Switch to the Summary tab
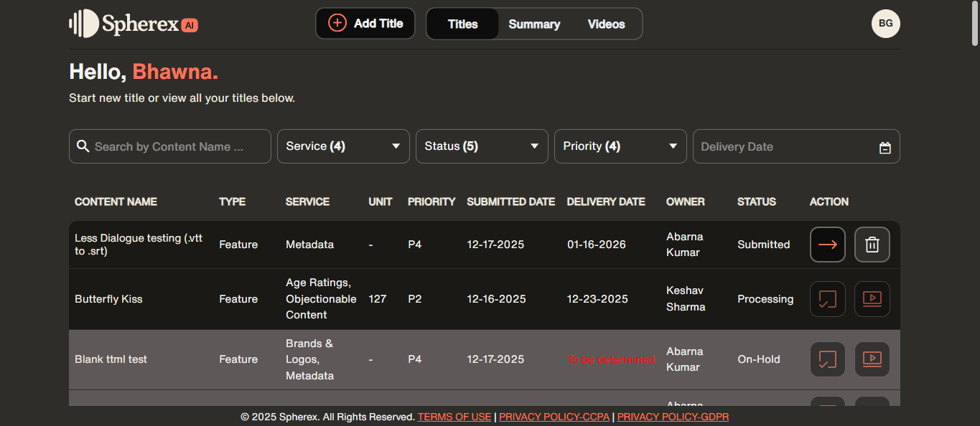Screen dimensions: 980x426 (x=534, y=24)
